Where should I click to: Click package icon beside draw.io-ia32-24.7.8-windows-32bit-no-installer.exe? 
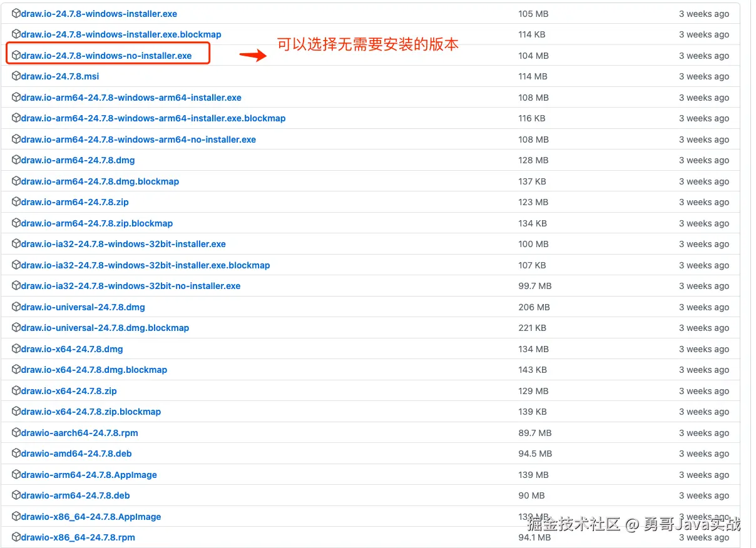pos(16,286)
